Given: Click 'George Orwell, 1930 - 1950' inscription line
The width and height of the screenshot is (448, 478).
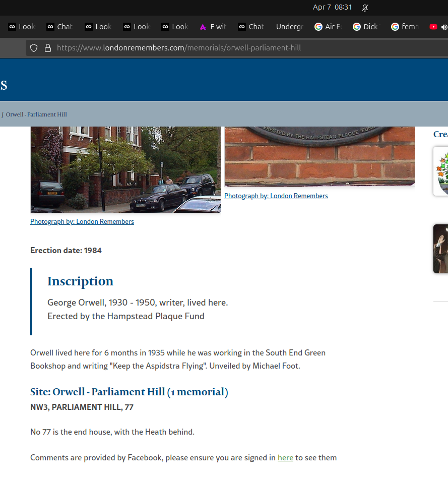Looking at the screenshot, I should 138,303.
